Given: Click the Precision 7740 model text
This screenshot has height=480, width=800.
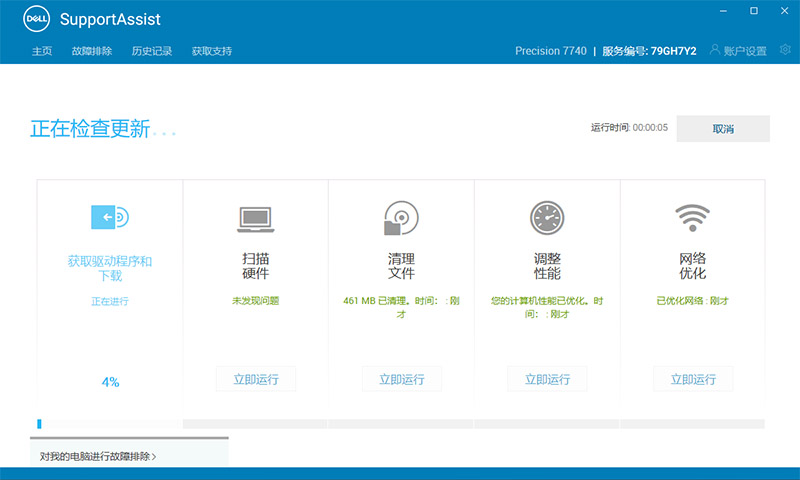Looking at the screenshot, I should tap(551, 51).
